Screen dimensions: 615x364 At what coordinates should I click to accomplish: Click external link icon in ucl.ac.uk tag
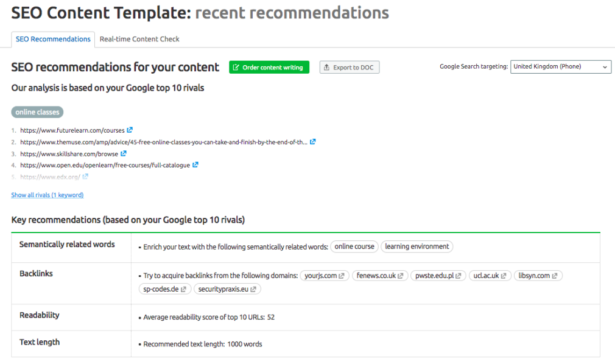pyautogui.click(x=504, y=276)
